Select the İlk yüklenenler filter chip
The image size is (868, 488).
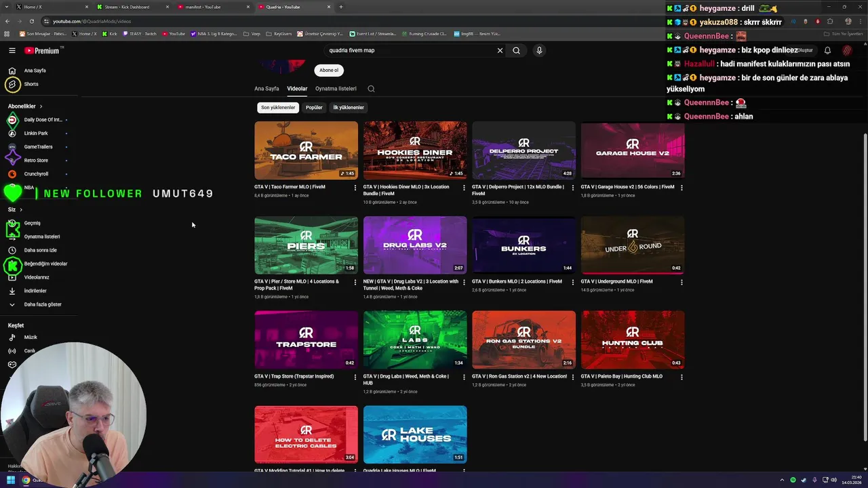pyautogui.click(x=349, y=107)
